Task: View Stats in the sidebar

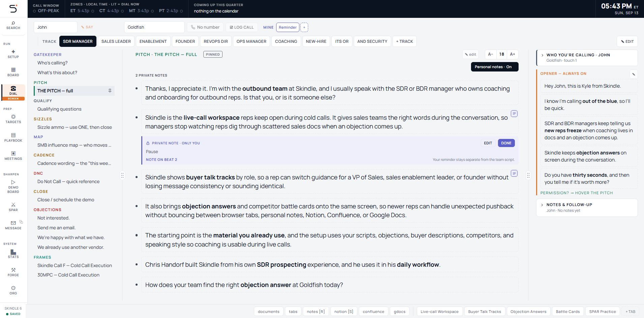Action: [13, 254]
